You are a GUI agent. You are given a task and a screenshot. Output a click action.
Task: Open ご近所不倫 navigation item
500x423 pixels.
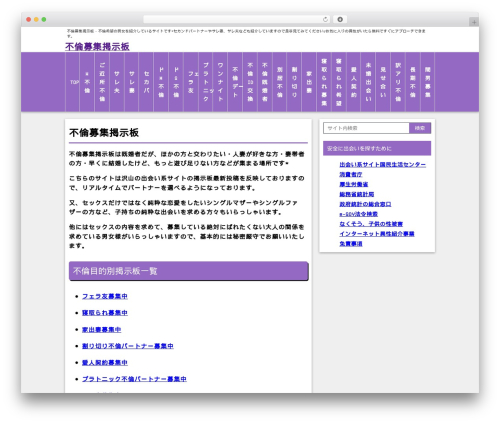102,82
